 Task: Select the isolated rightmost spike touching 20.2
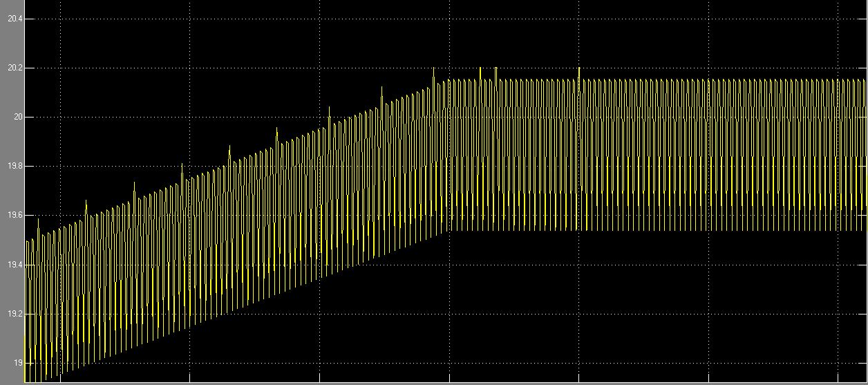pos(578,69)
